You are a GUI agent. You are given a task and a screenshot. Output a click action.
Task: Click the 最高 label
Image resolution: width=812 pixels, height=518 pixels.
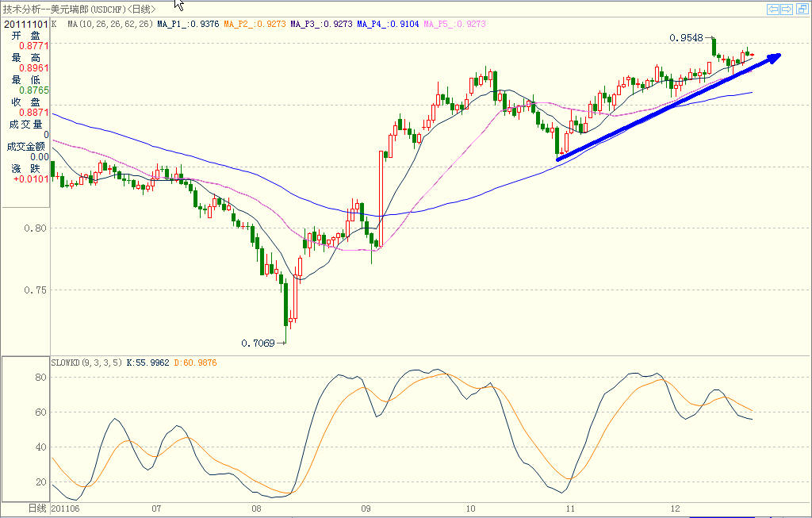pos(26,57)
